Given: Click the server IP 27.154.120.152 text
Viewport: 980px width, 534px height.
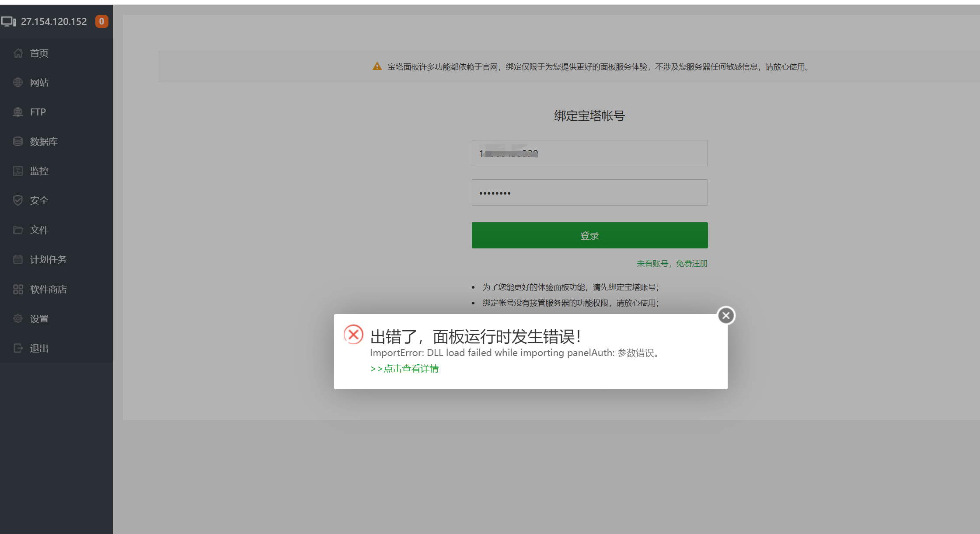Looking at the screenshot, I should 54,21.
